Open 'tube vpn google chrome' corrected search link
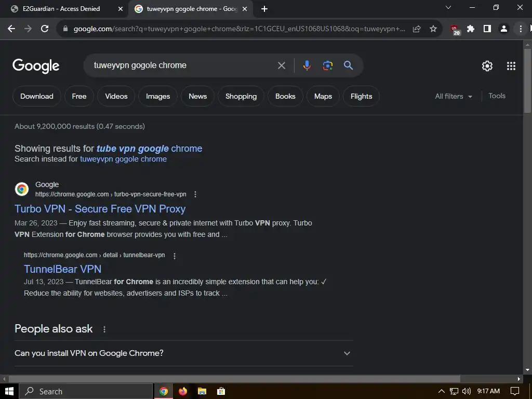This screenshot has height=399, width=532. pos(149,149)
